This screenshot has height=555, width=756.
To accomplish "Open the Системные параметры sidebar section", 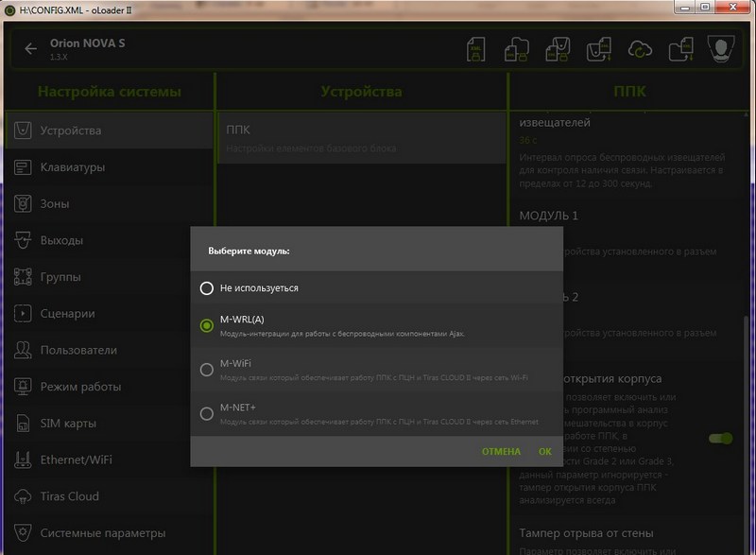I will (109, 533).
